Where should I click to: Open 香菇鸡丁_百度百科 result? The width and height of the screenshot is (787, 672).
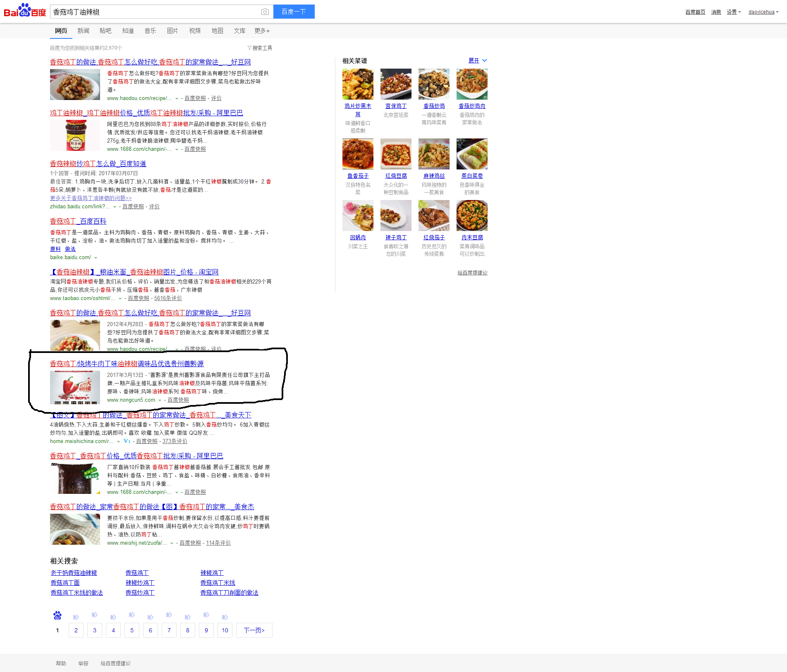pos(78,221)
